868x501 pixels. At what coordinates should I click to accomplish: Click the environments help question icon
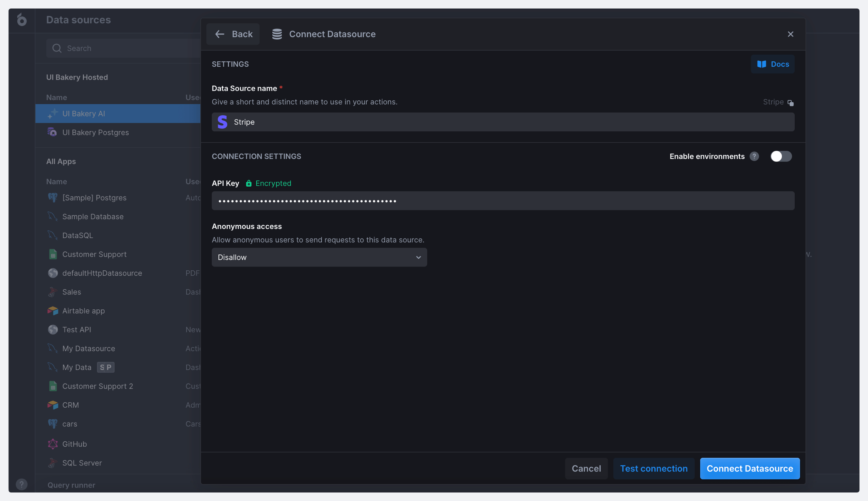pyautogui.click(x=754, y=156)
